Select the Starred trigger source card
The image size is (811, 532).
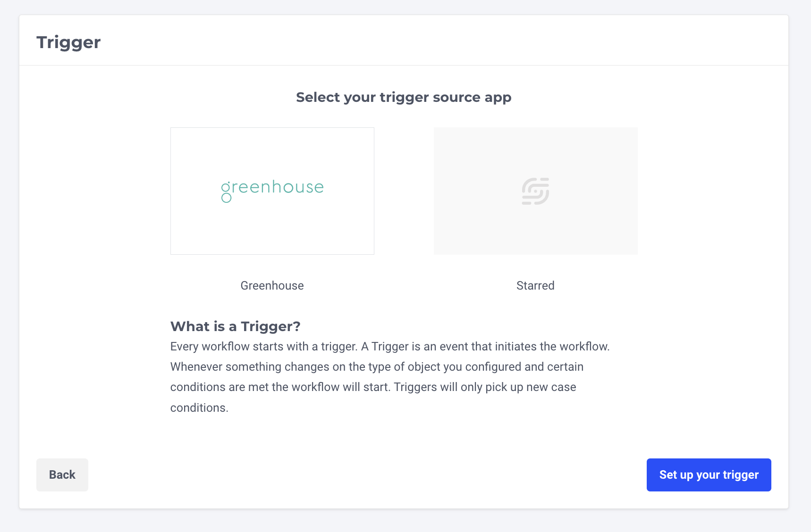(536, 191)
